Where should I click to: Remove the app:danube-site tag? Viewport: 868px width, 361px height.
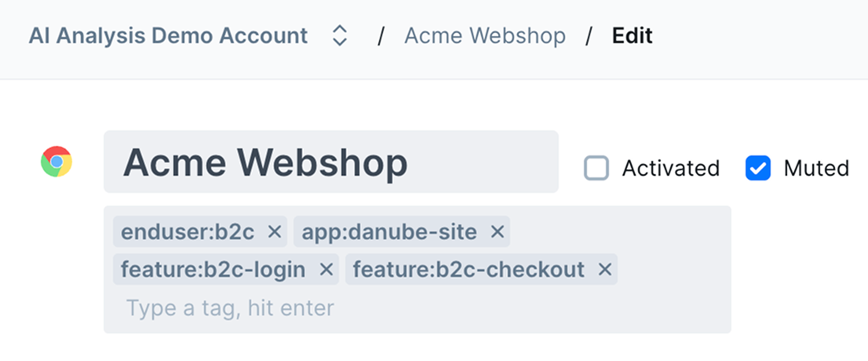(x=497, y=232)
